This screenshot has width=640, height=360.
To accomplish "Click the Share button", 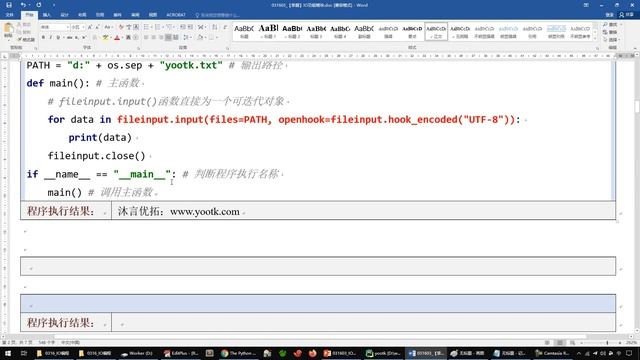I will [627, 15].
